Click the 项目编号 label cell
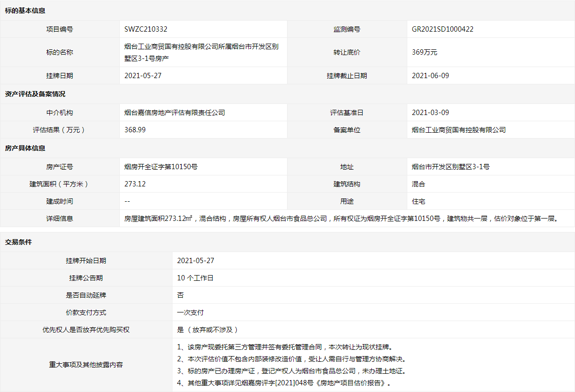 pyautogui.click(x=60, y=29)
